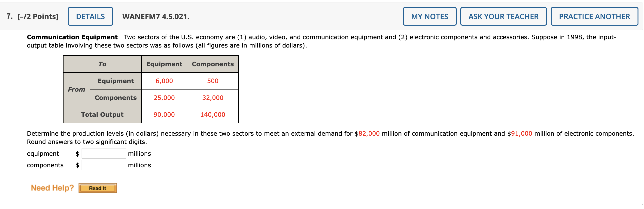Image resolution: width=644 pixels, height=209 pixels.
Task: Select the Equipment column header
Action: [x=164, y=64]
